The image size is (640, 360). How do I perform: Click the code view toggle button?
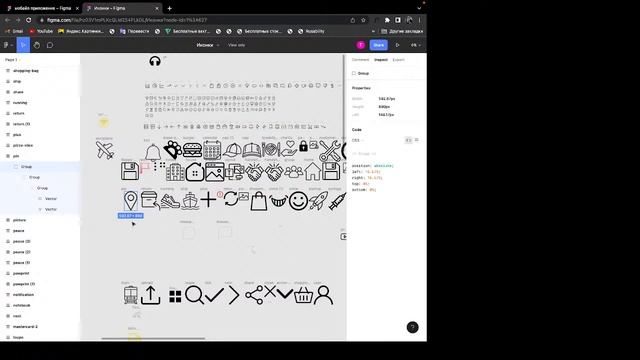(408, 140)
